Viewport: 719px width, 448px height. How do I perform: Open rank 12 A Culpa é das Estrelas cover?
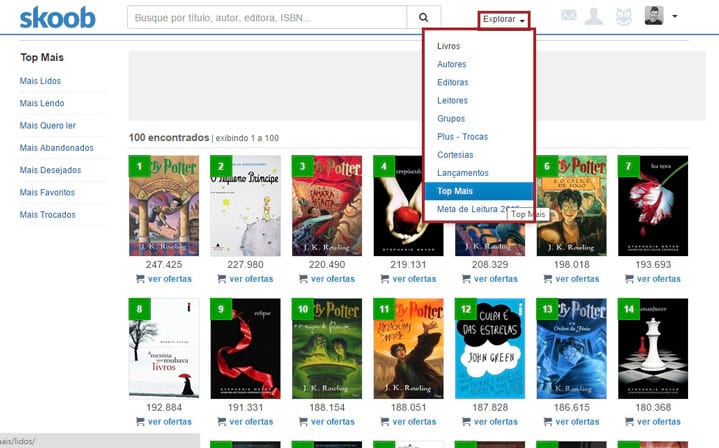(x=490, y=348)
